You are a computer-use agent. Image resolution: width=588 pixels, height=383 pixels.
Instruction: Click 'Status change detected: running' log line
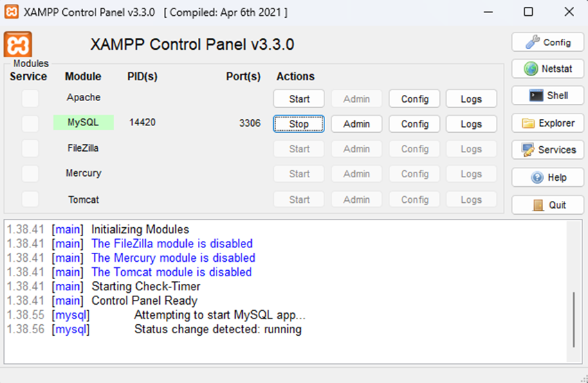click(x=218, y=329)
